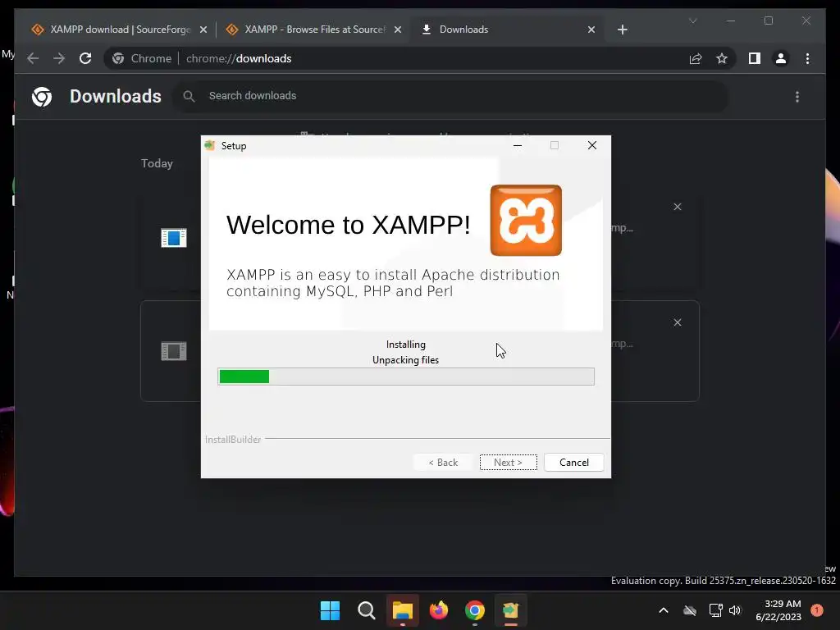This screenshot has height=630, width=840.
Task: Open the Windows Start menu
Action: 330,610
